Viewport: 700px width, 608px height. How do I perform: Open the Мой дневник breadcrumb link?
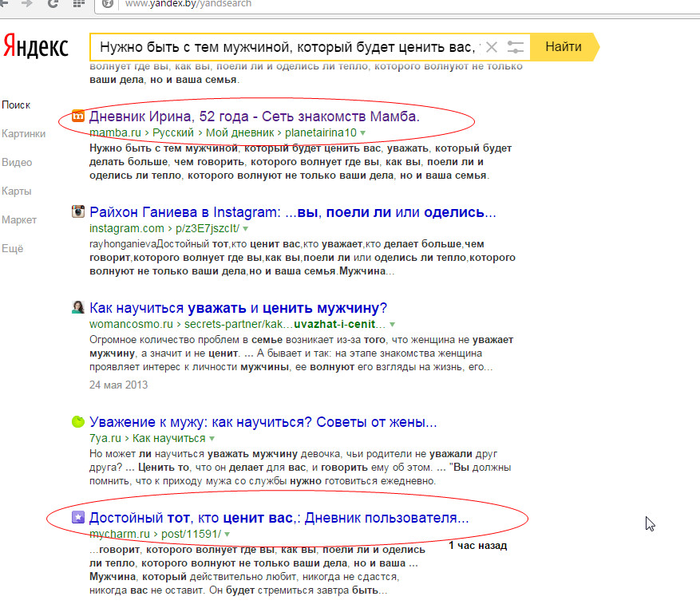coord(239,132)
